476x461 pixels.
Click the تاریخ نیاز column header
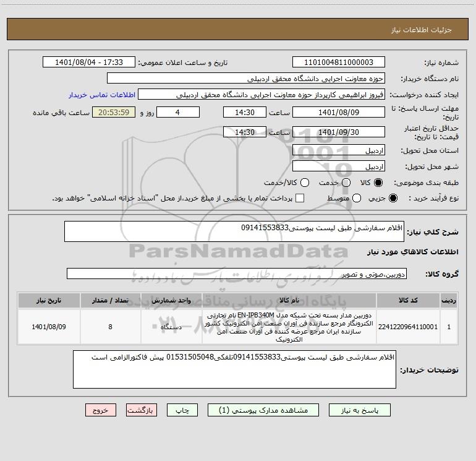(49, 301)
